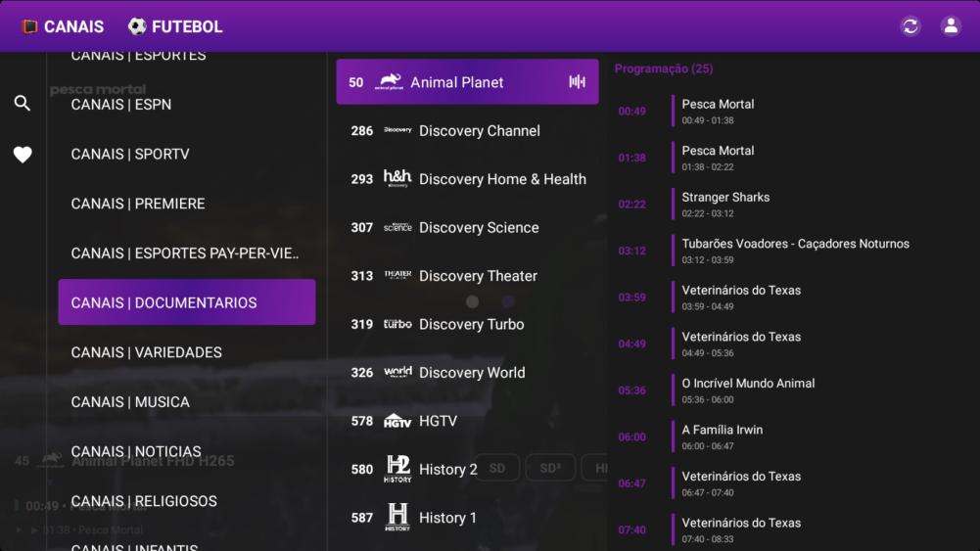Play channel 307 Discovery Science

point(468,227)
